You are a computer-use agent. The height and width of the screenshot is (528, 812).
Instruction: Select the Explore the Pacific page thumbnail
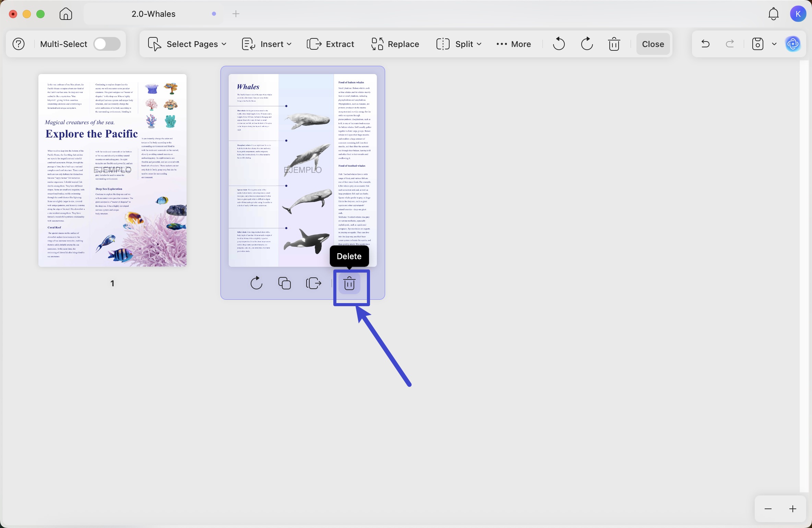coord(112,170)
